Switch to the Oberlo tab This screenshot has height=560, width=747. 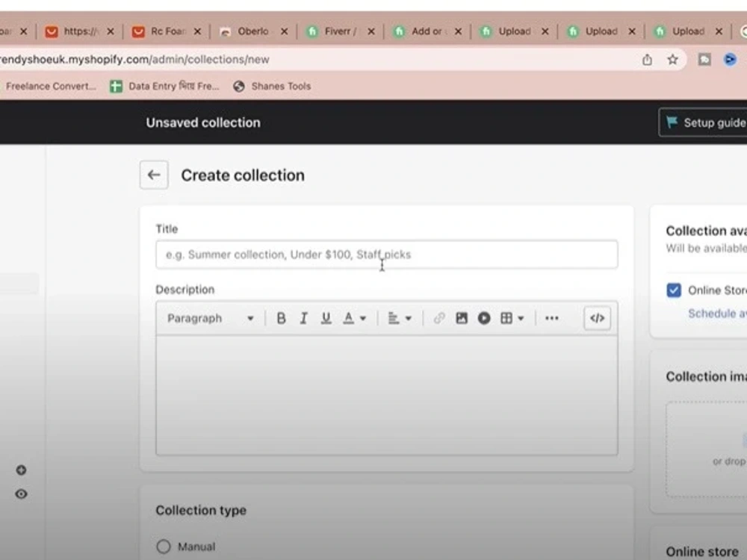click(x=252, y=31)
